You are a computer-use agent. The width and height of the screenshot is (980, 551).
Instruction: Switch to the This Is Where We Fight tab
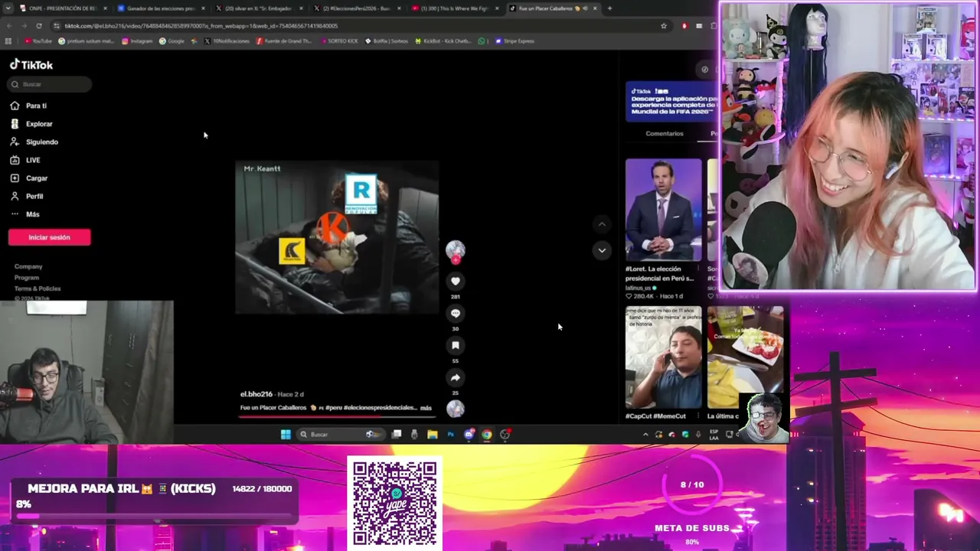click(x=455, y=8)
